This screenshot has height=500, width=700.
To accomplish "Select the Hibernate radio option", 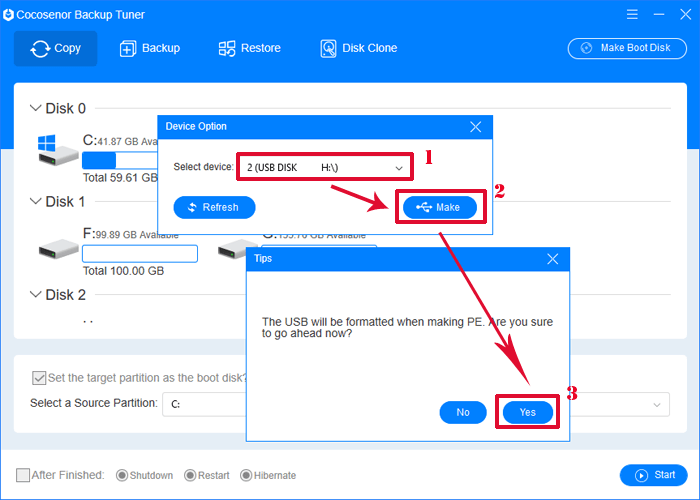I will click(x=246, y=475).
